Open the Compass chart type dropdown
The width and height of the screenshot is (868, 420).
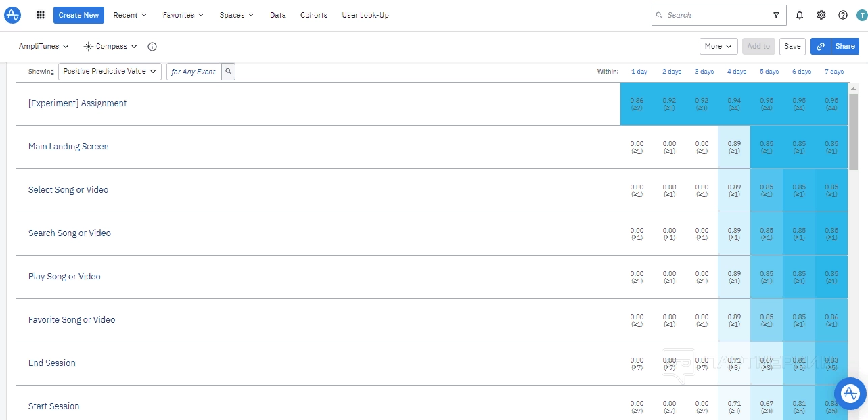click(x=110, y=47)
